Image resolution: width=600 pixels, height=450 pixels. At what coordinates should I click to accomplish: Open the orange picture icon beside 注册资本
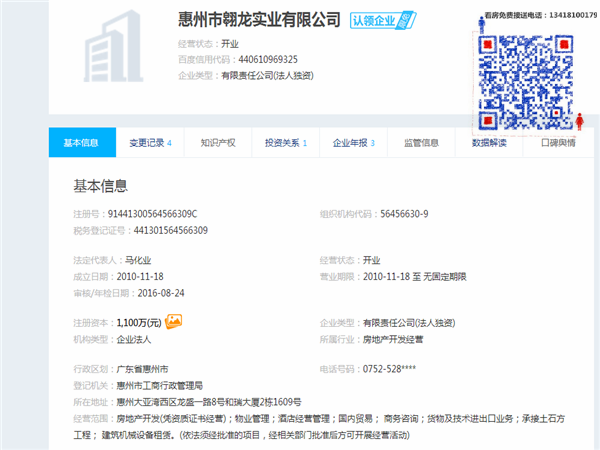173,321
